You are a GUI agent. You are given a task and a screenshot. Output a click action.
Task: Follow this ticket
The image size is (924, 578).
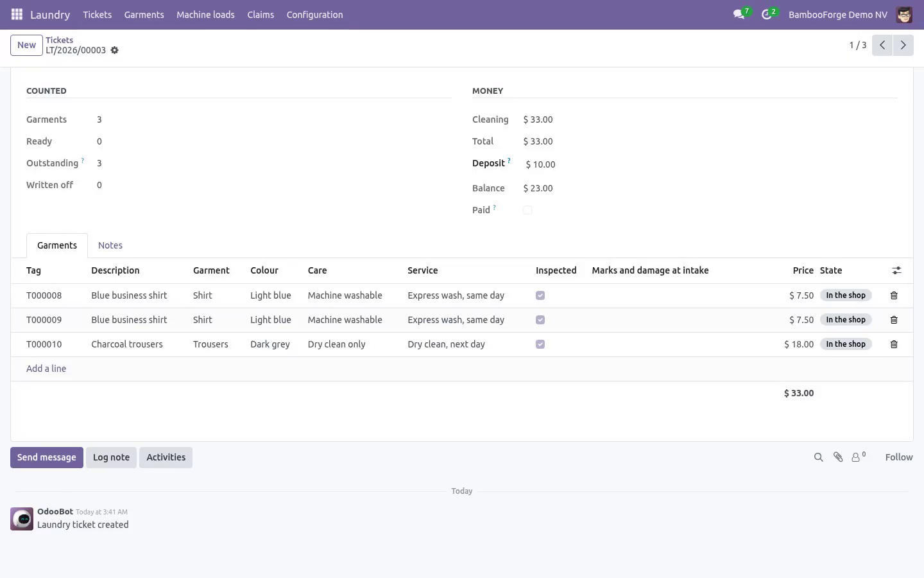pyautogui.click(x=899, y=457)
